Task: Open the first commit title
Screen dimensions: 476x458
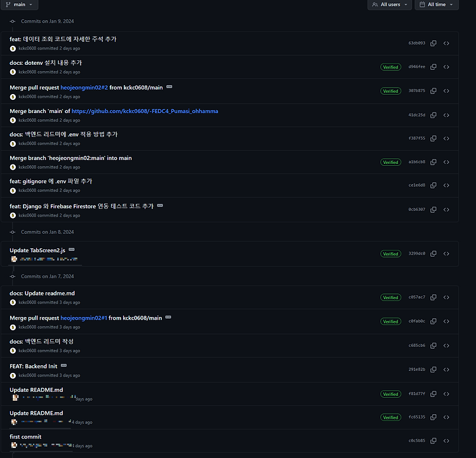Action: [x=25, y=436]
